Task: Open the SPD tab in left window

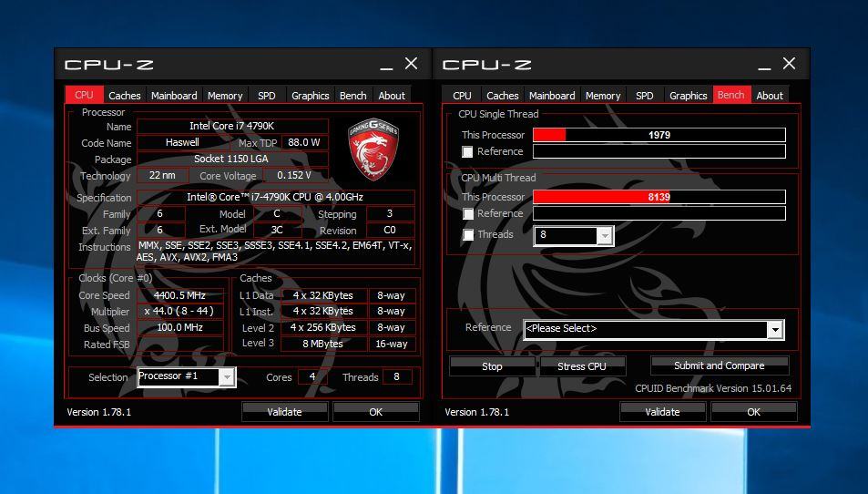Action: click(267, 96)
